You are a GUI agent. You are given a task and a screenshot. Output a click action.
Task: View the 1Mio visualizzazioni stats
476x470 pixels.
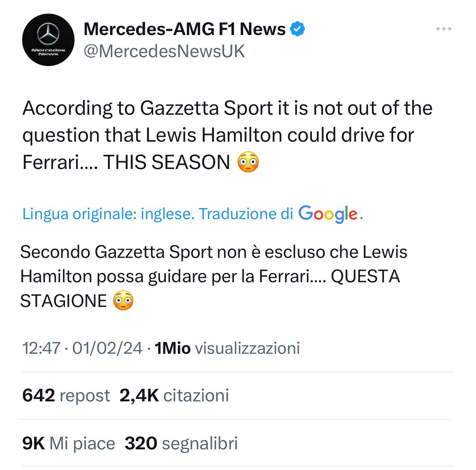(x=227, y=348)
